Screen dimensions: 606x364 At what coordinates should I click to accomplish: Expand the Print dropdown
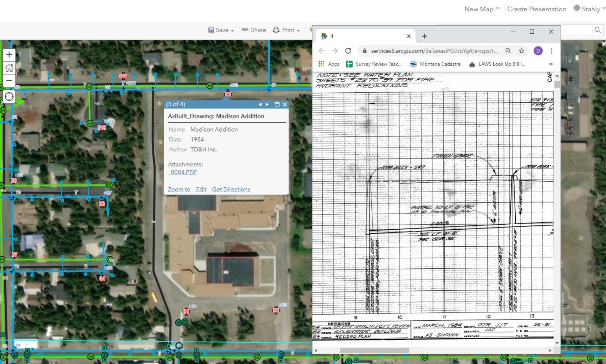tap(286, 30)
